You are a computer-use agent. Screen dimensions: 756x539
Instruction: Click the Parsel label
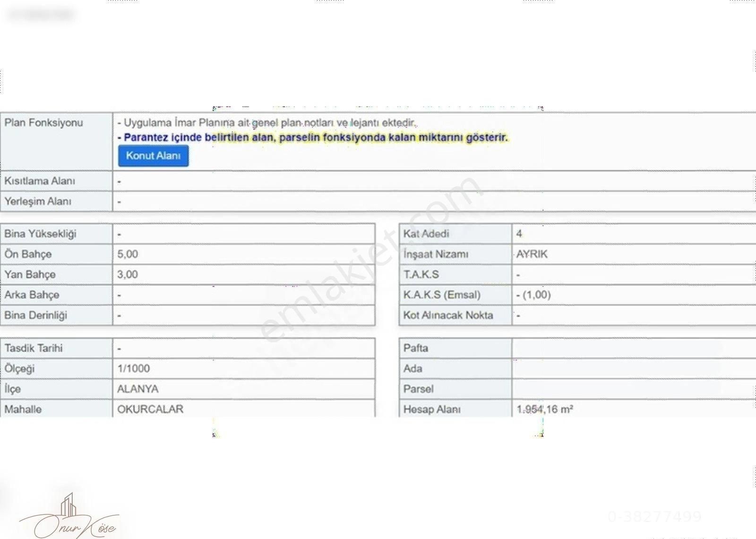(418, 389)
